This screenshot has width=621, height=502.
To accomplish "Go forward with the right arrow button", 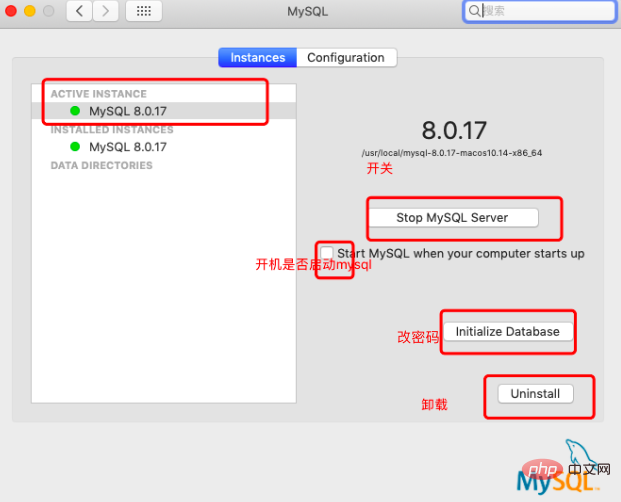I will (105, 11).
